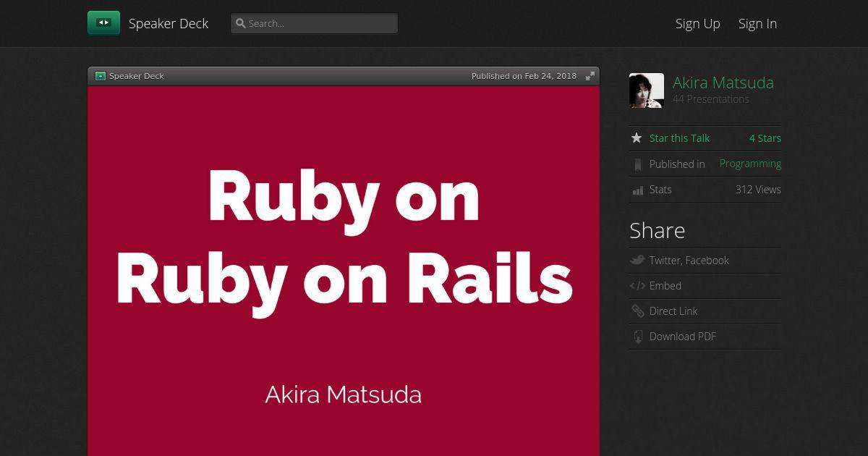Share via Twitter, Facebook link

pos(689,261)
